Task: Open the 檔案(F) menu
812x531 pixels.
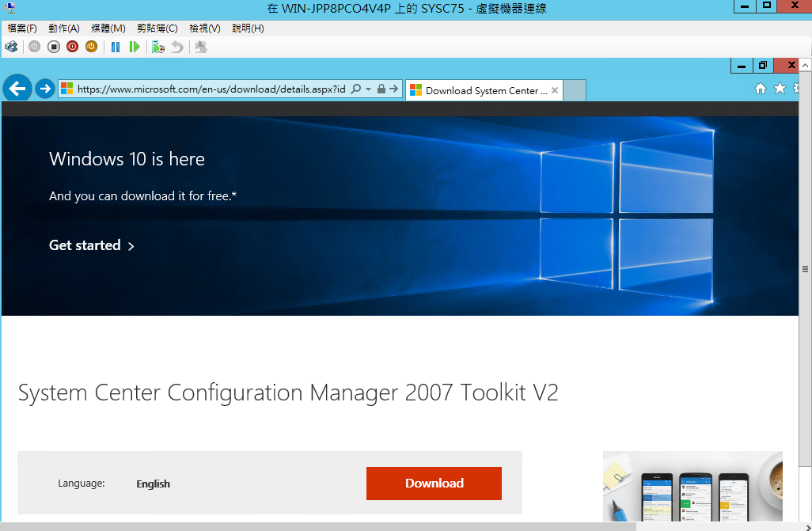Action: (x=21, y=28)
